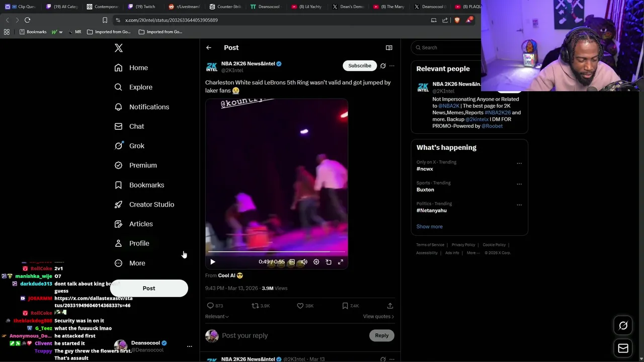This screenshot has width=644, height=362.
Task: Open Premium in sidebar
Action: 136,165
